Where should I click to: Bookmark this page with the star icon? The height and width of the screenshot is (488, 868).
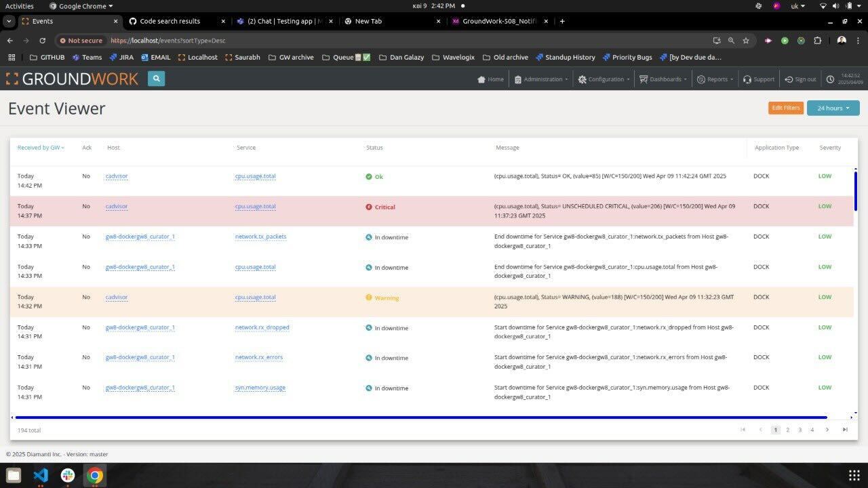(746, 41)
